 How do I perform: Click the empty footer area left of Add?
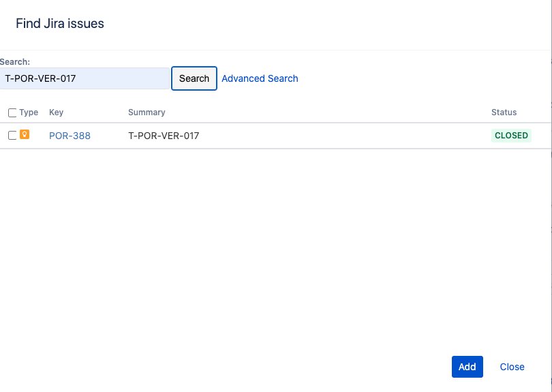click(x=225, y=367)
